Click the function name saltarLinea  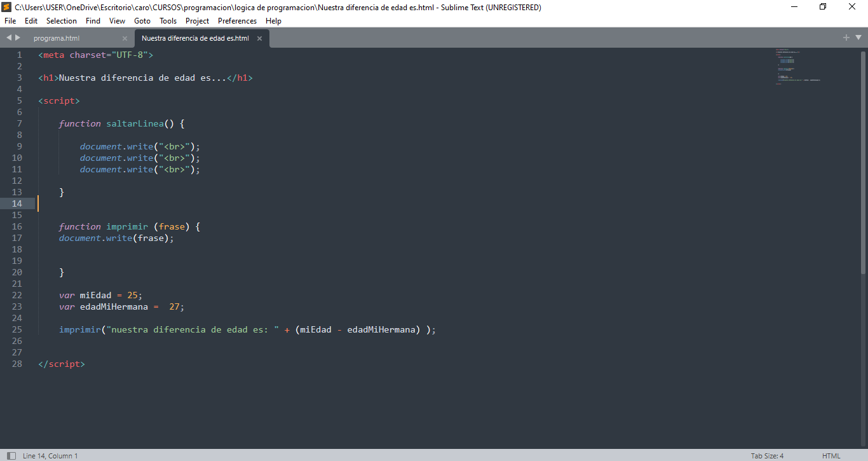tap(135, 123)
